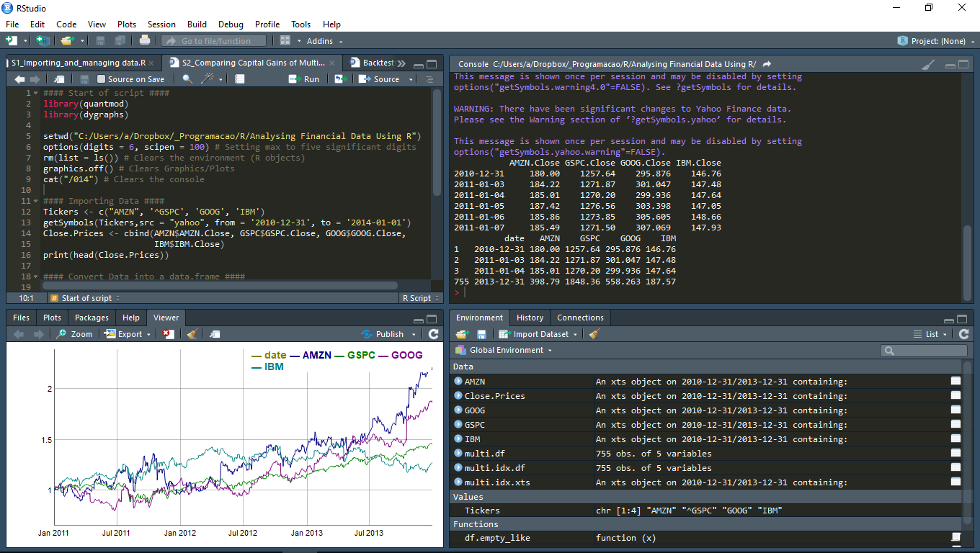Save workspace icon in Environment pane
This screenshot has width=980, height=553.
click(481, 334)
